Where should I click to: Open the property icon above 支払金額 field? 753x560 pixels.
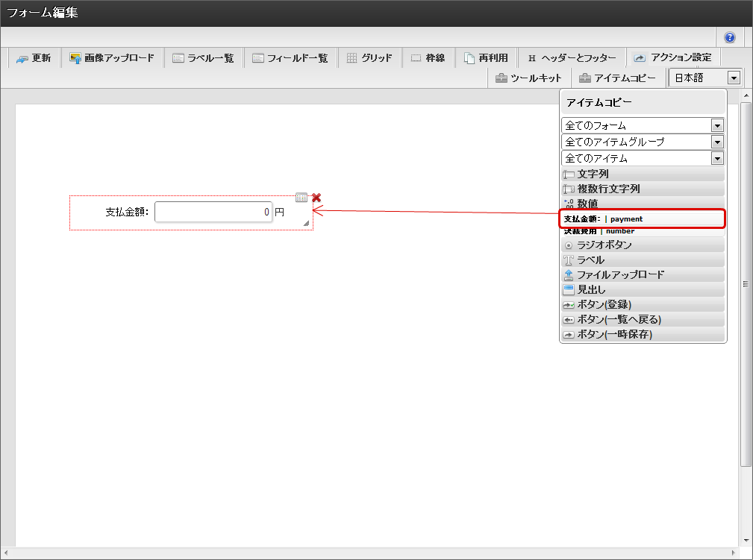point(301,197)
